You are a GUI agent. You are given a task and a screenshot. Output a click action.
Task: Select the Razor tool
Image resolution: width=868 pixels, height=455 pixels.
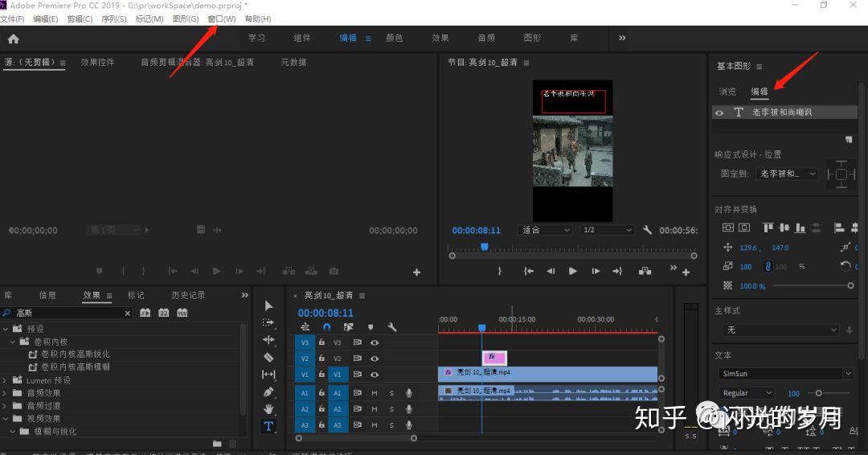(268, 357)
